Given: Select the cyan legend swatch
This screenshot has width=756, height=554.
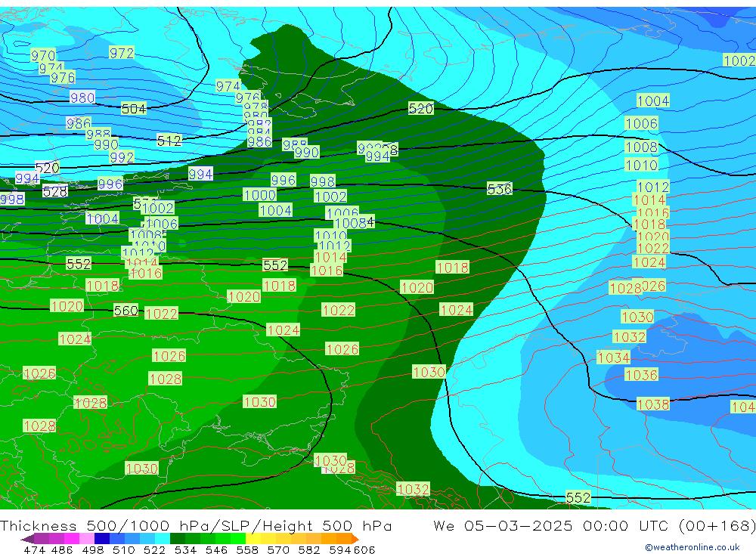Looking at the screenshot, I should (163, 539).
